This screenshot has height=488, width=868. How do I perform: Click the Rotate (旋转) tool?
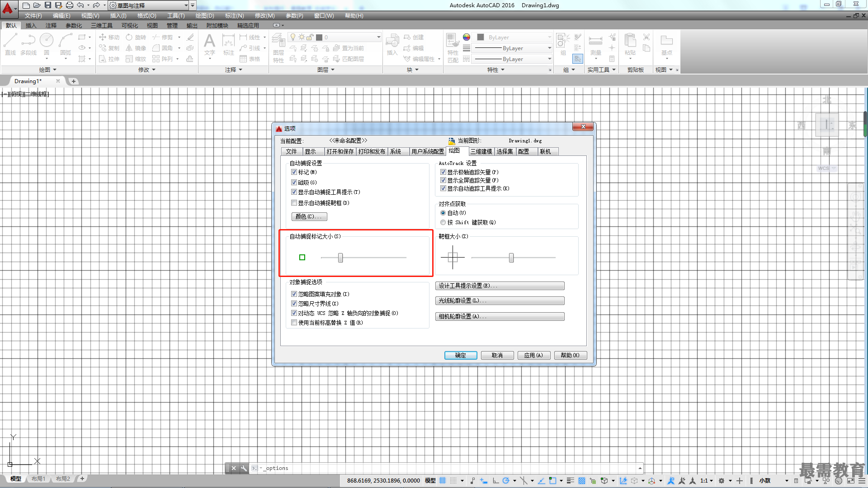coord(136,37)
